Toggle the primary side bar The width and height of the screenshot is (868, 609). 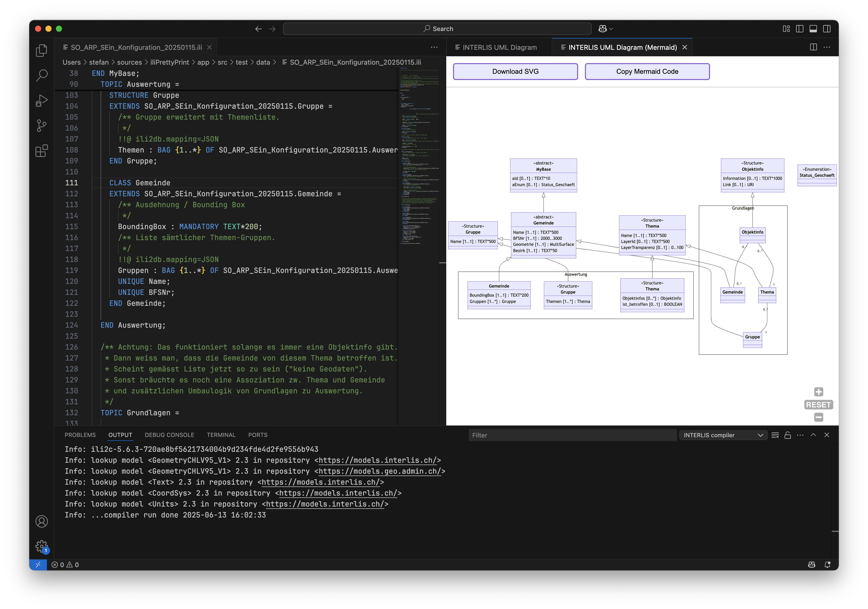coord(799,29)
